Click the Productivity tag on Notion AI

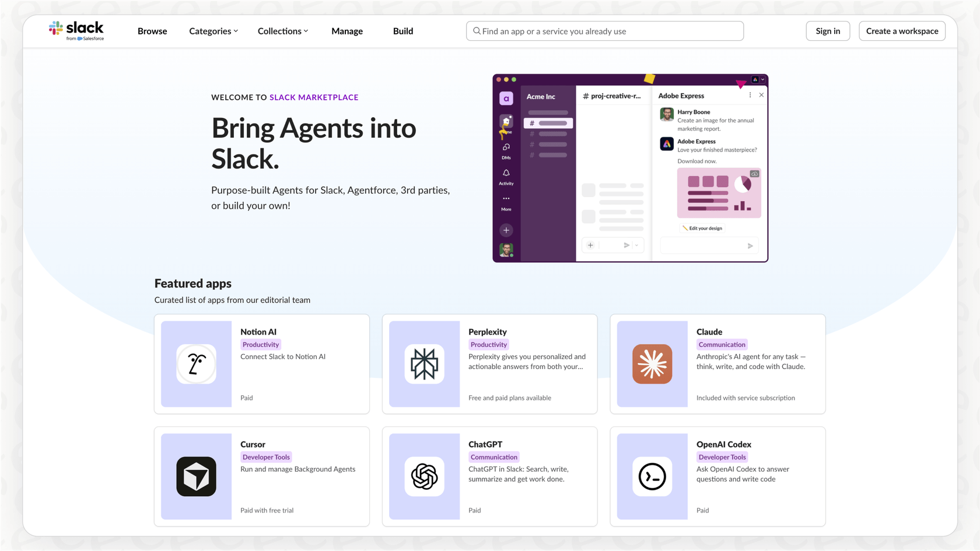pyautogui.click(x=261, y=344)
